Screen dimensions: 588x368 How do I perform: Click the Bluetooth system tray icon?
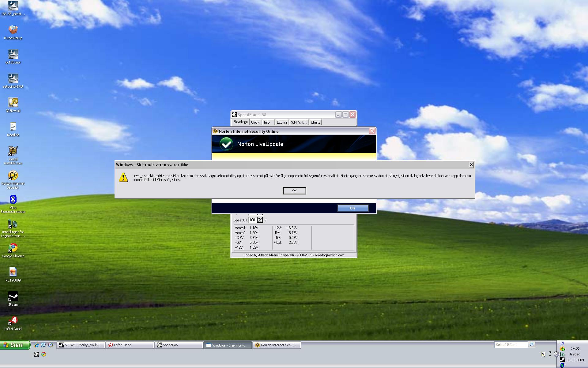562,365
